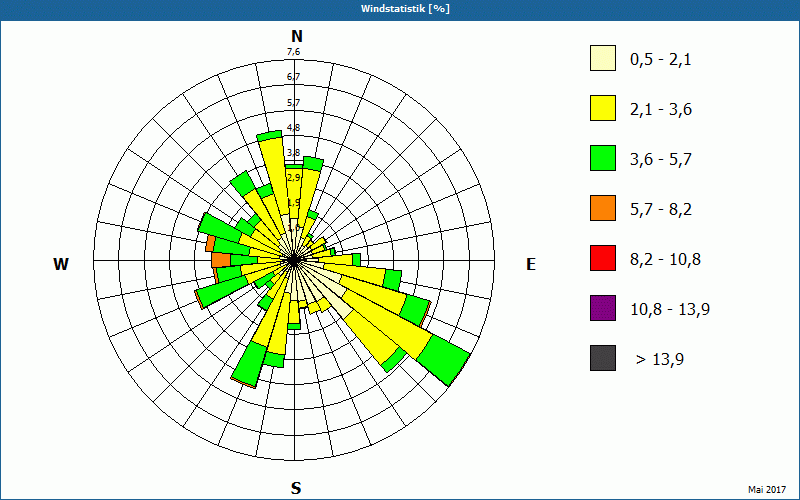Viewport: 800px width, 500px height.
Task: Click the orange segment on the west bar
Action: coord(221,260)
